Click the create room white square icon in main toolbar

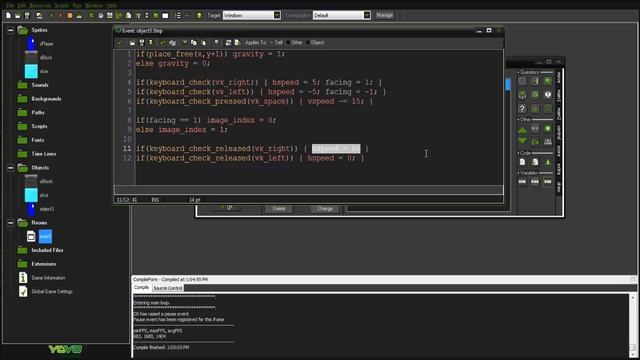(165, 16)
